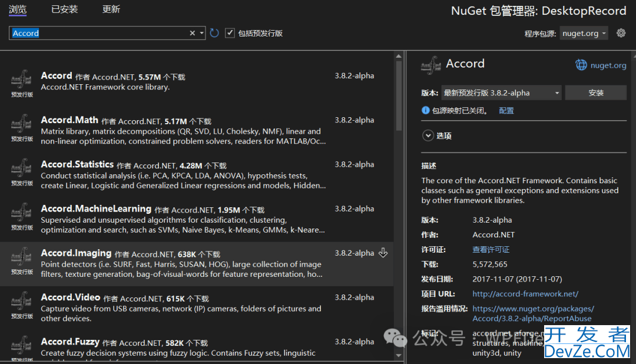Click the package list scrollbar thumb
Image resolution: width=636 pixels, height=364 pixels.
pyautogui.click(x=398, y=96)
